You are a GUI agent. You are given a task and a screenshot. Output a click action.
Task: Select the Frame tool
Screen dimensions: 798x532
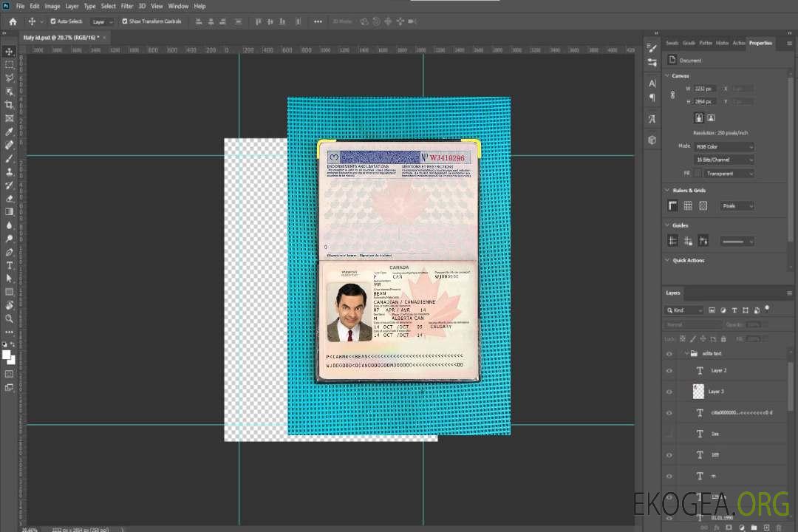point(9,118)
